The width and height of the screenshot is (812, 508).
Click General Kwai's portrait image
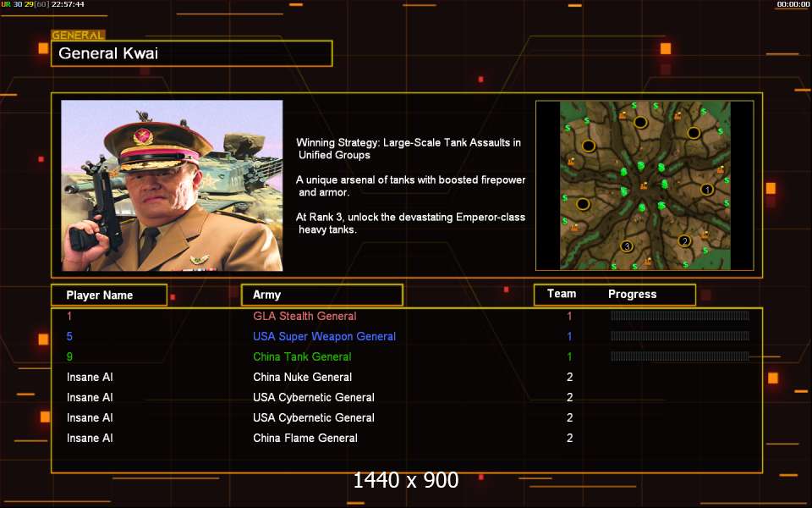[172, 185]
